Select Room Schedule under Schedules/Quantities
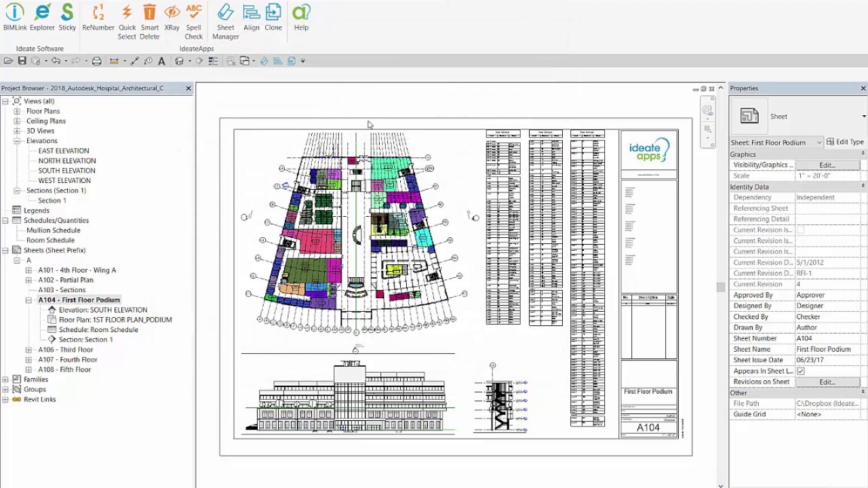This screenshot has width=868, height=488. coord(50,240)
